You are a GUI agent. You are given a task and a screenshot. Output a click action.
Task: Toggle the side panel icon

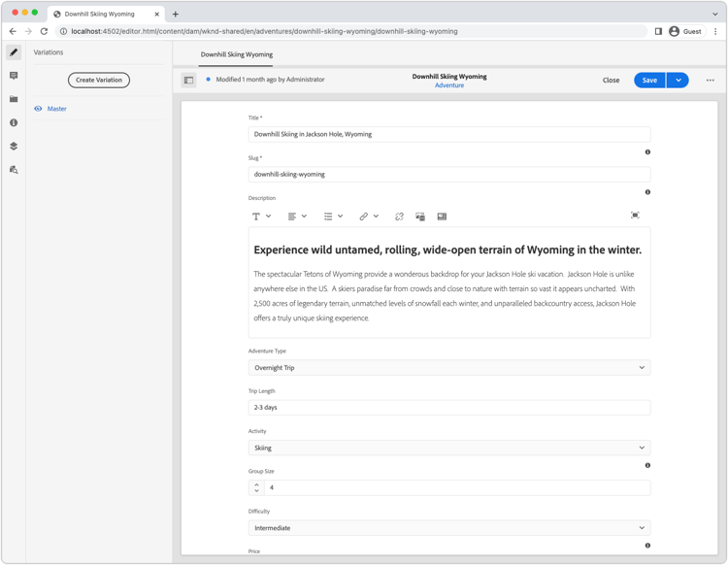(188, 80)
